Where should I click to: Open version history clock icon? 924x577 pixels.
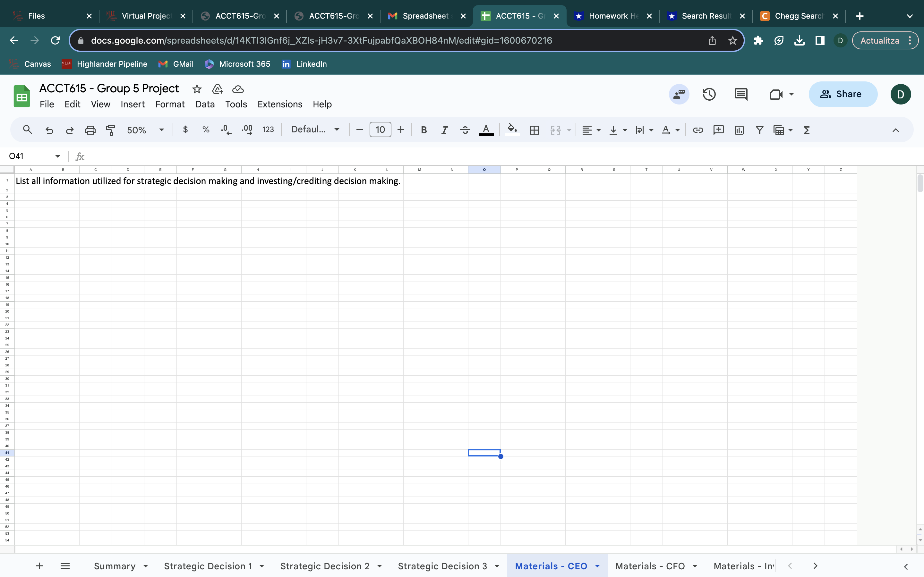(709, 94)
